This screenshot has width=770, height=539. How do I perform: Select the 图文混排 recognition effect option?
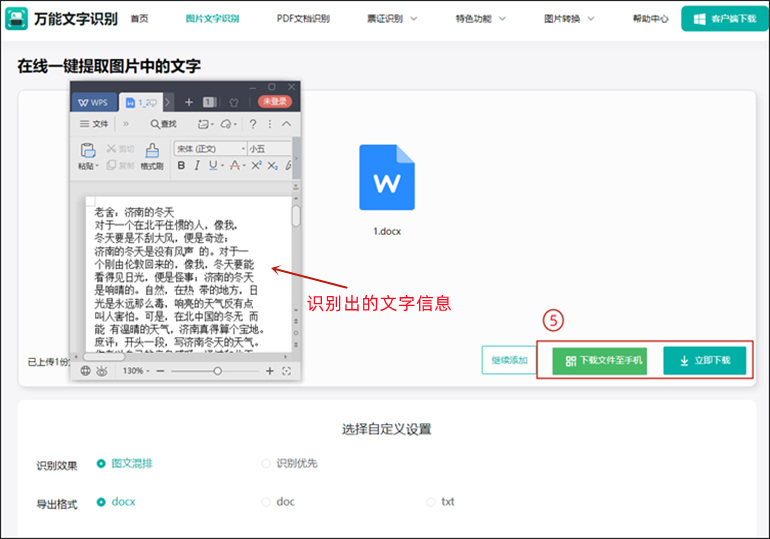point(101,463)
